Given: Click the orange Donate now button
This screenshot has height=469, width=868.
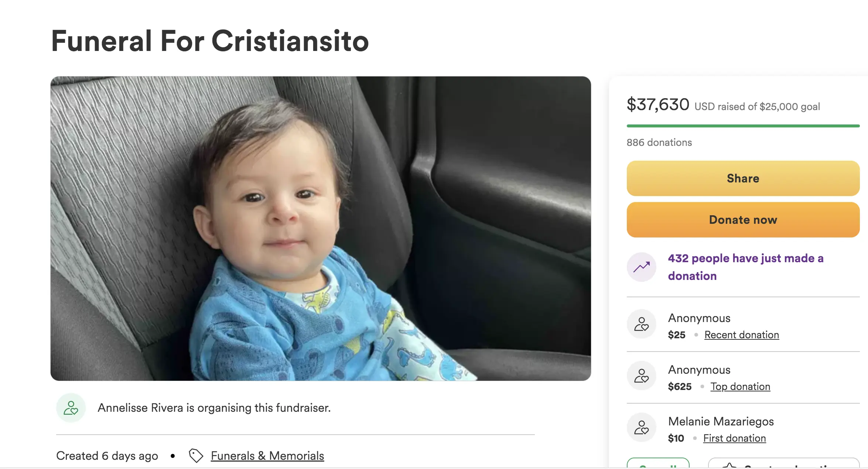Looking at the screenshot, I should click(743, 220).
